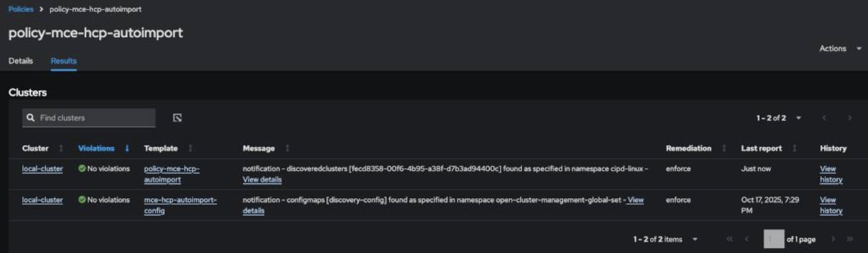Expand the top 1 - 2 of 2 pagination dropdown

pyautogui.click(x=798, y=118)
